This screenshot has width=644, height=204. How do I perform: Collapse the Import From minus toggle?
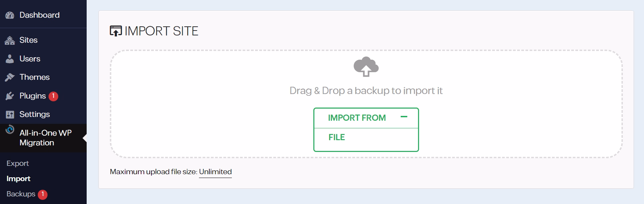pyautogui.click(x=404, y=117)
